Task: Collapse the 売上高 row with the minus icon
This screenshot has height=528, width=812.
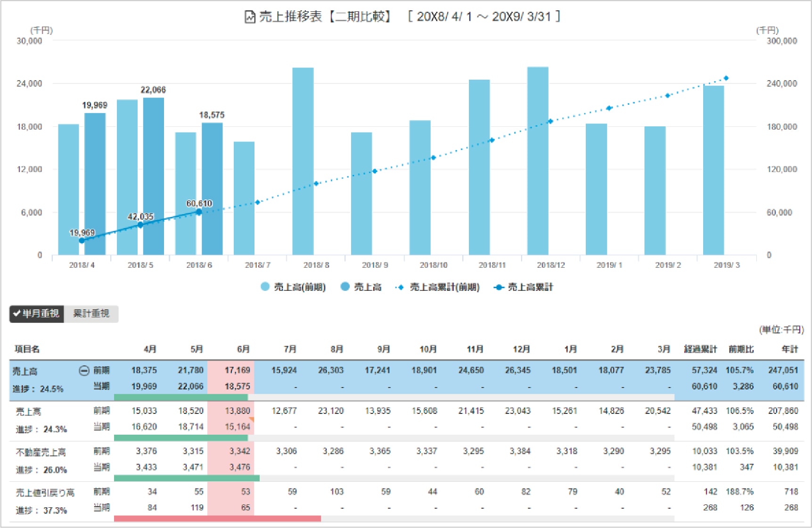Action: pos(83,371)
